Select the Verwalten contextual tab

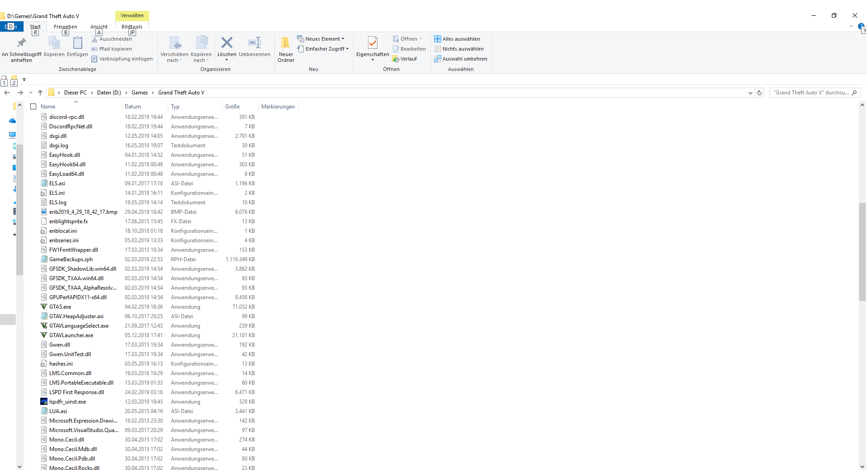[x=132, y=15]
